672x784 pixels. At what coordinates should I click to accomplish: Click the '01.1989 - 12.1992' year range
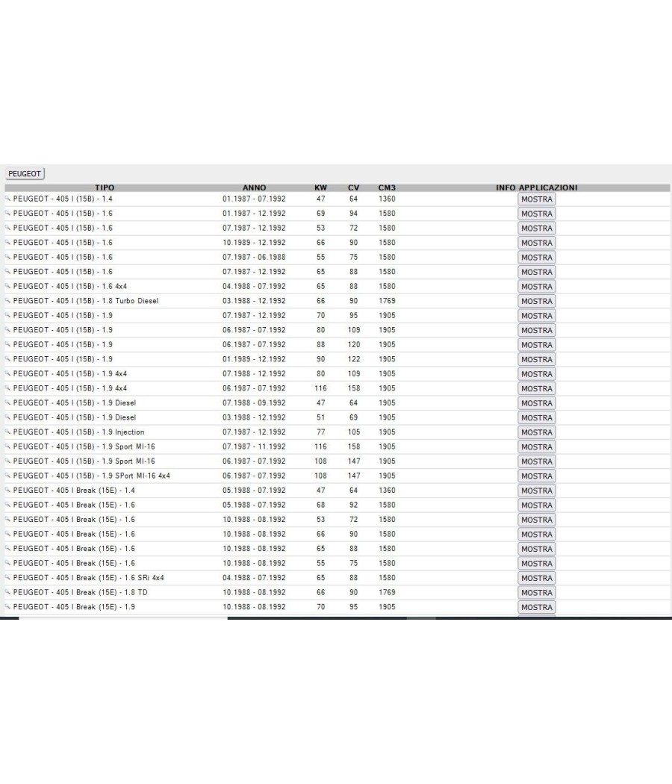254,359
